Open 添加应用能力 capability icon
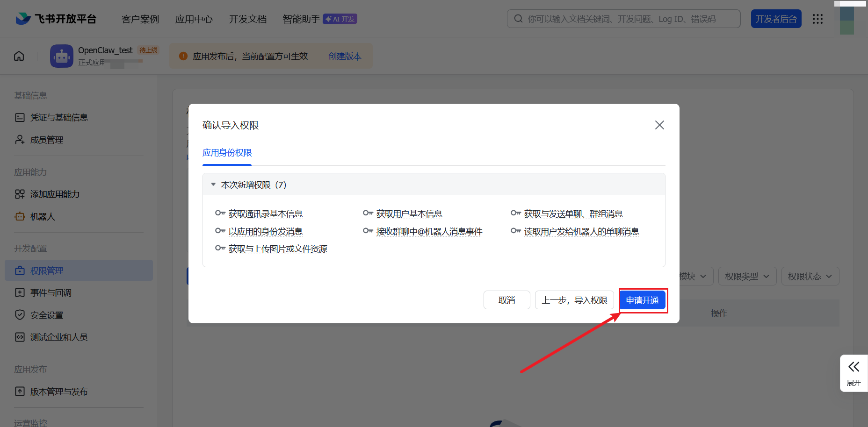 20,194
